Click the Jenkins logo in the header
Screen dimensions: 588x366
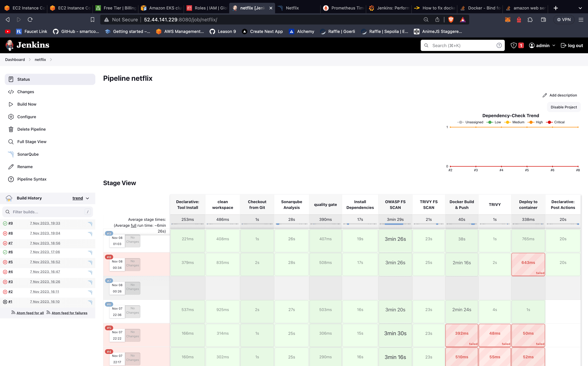coord(27,45)
